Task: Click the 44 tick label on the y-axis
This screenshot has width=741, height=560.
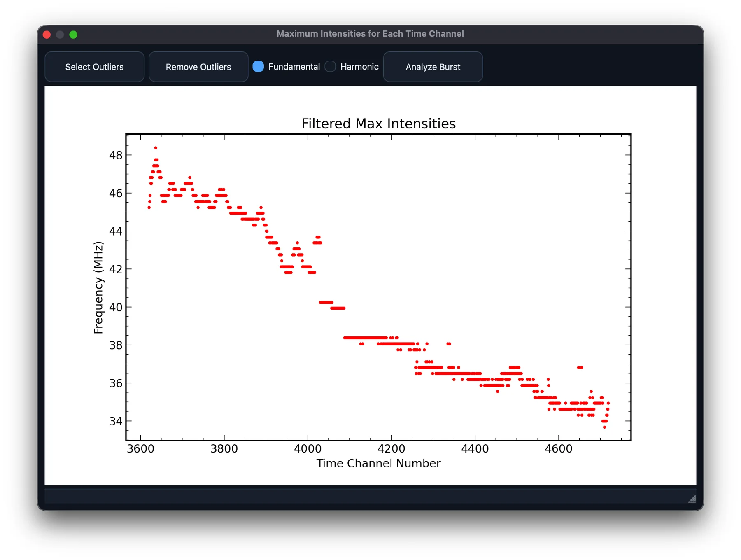Action: tap(116, 231)
